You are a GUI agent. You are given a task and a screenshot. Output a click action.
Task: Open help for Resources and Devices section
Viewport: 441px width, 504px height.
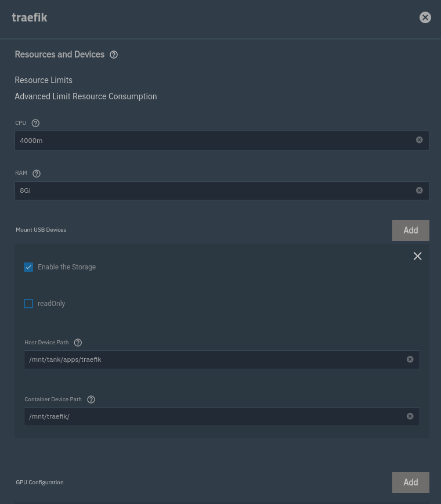point(114,54)
